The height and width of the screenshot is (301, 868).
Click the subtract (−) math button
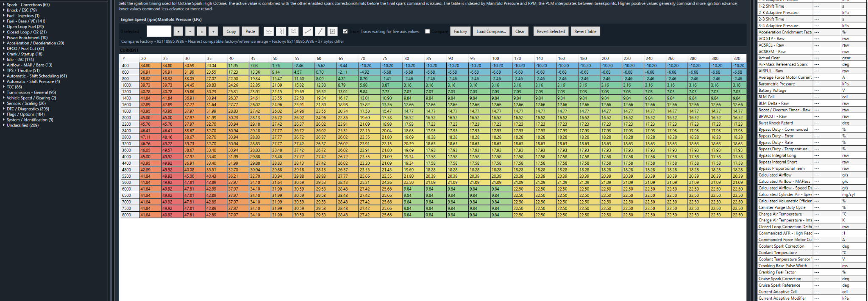click(x=190, y=31)
